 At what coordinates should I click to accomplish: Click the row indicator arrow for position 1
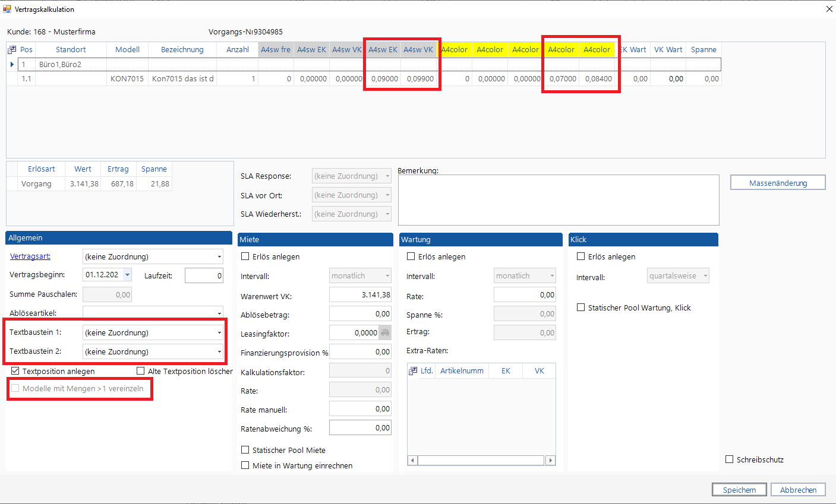(12, 64)
